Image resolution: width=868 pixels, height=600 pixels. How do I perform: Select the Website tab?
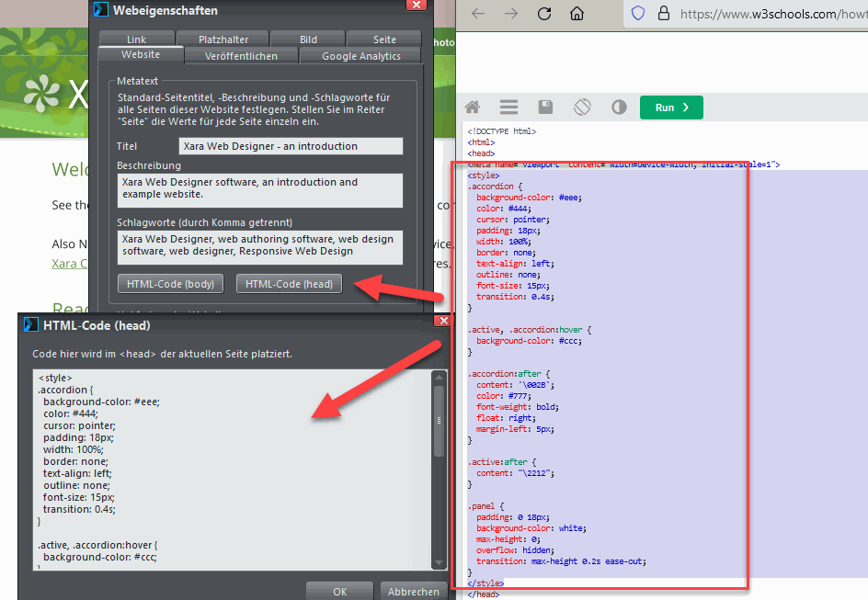tap(141, 55)
